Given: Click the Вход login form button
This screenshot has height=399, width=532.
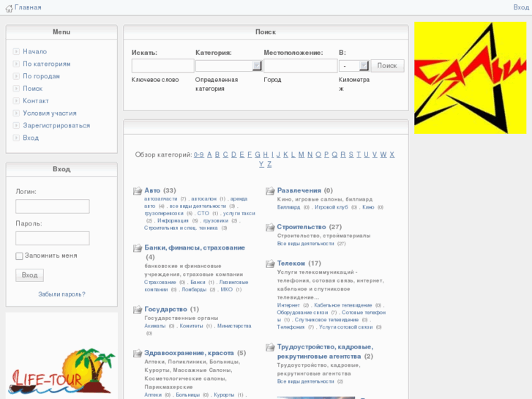Looking at the screenshot, I should pyautogui.click(x=29, y=275).
